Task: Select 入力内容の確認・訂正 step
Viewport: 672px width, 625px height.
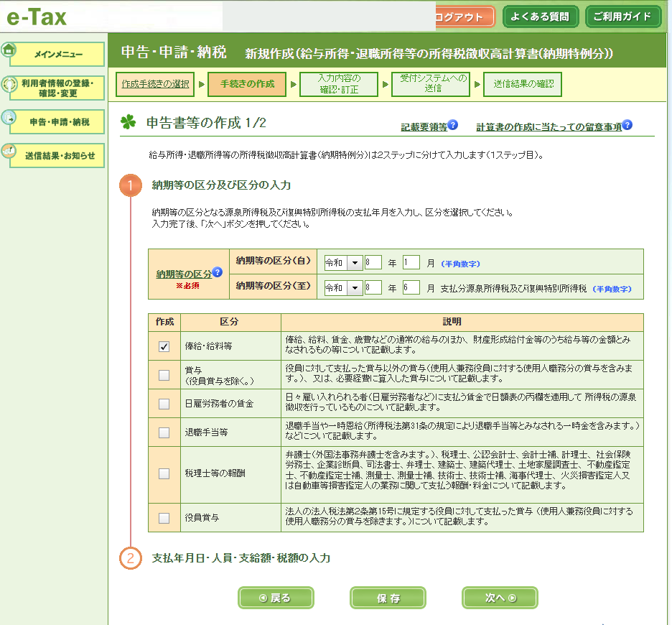Action: [339, 84]
